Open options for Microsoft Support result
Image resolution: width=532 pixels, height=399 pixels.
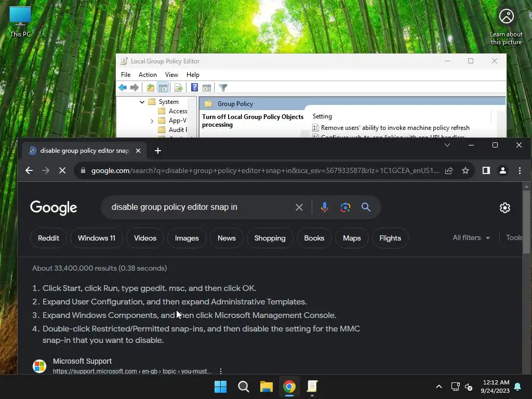click(x=220, y=371)
